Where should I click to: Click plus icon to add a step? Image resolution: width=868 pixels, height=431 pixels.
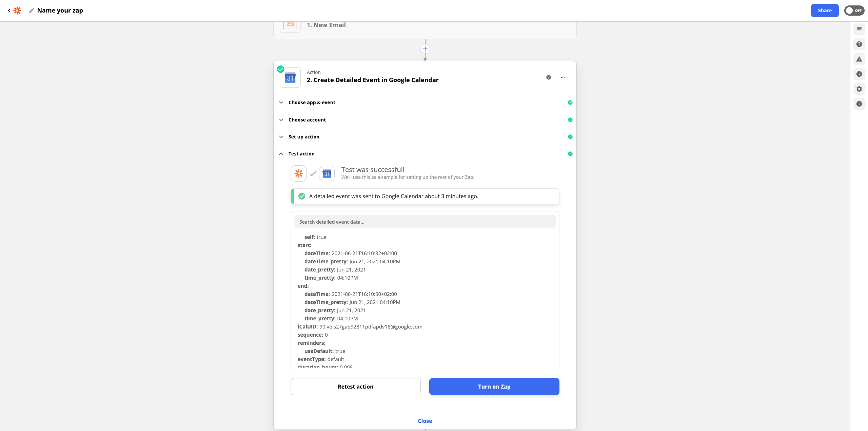(x=425, y=49)
